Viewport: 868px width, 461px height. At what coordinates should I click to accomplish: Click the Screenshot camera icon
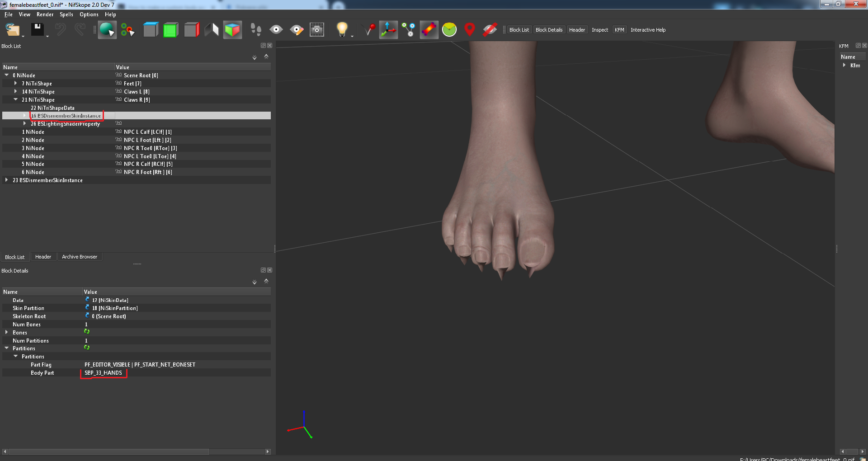tap(317, 30)
